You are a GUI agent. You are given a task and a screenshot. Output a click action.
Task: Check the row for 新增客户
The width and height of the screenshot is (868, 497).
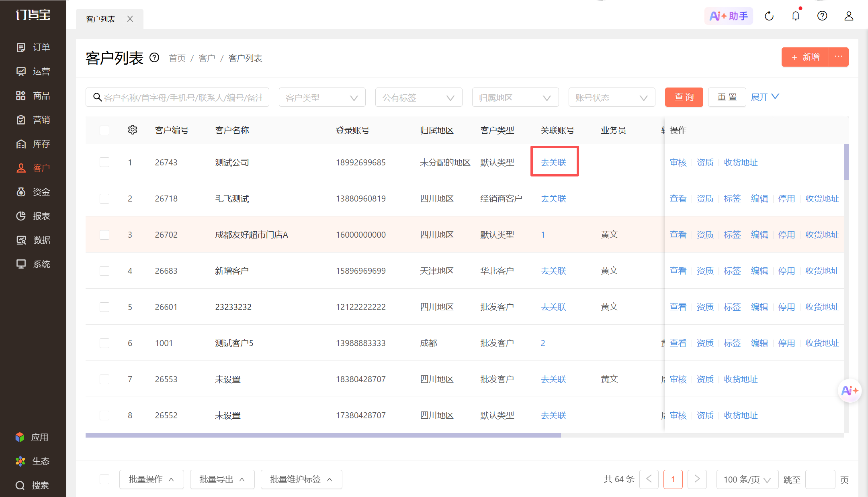(104, 271)
